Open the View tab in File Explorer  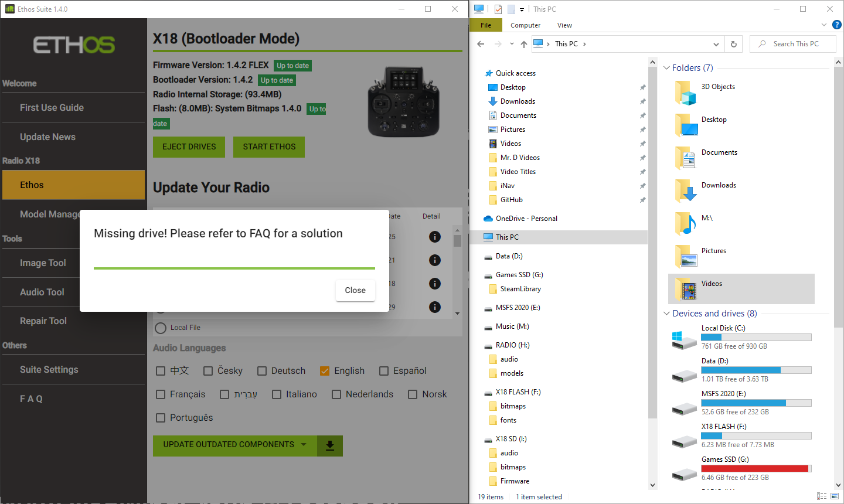(564, 25)
